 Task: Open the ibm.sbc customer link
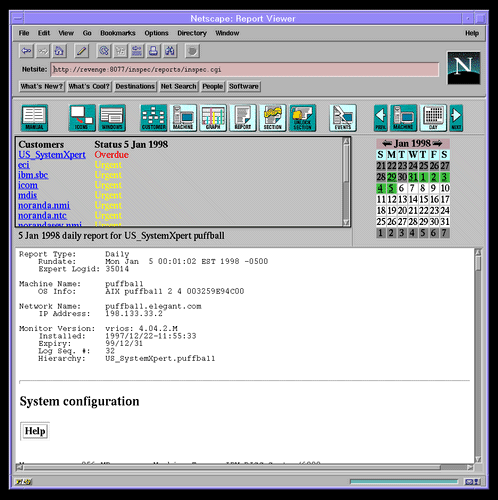tap(33, 175)
